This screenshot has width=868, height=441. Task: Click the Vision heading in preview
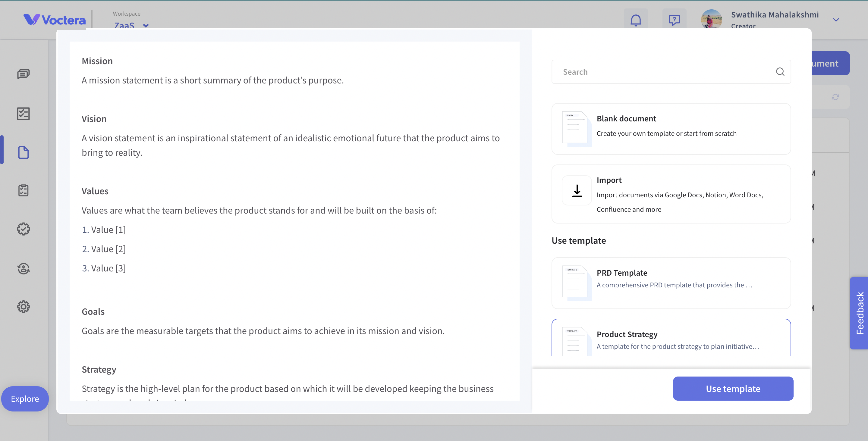pyautogui.click(x=94, y=119)
